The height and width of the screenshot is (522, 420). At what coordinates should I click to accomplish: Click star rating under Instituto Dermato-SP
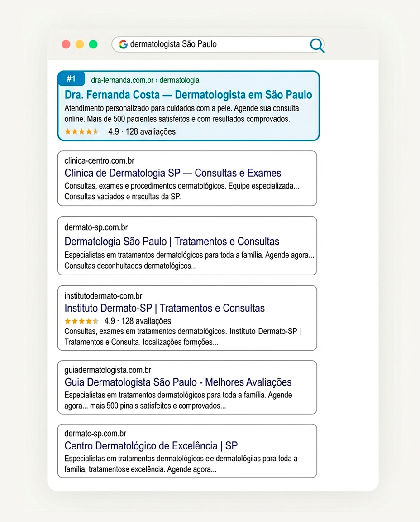pyautogui.click(x=82, y=321)
